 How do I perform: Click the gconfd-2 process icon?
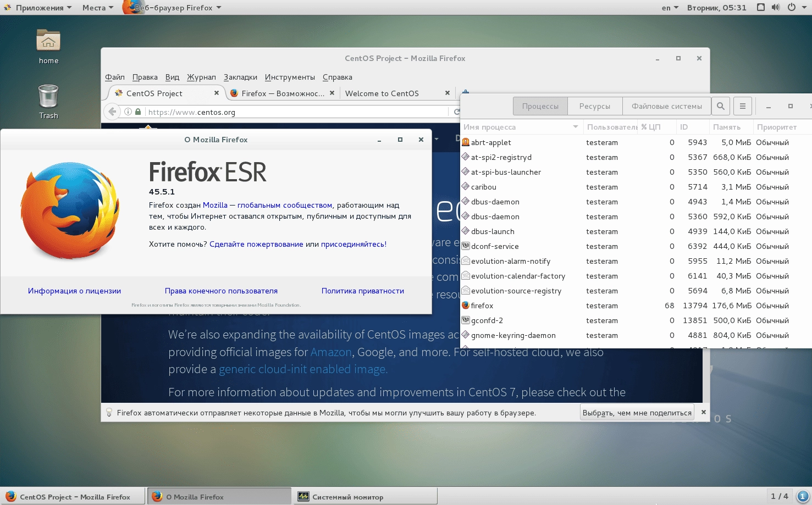[466, 320]
